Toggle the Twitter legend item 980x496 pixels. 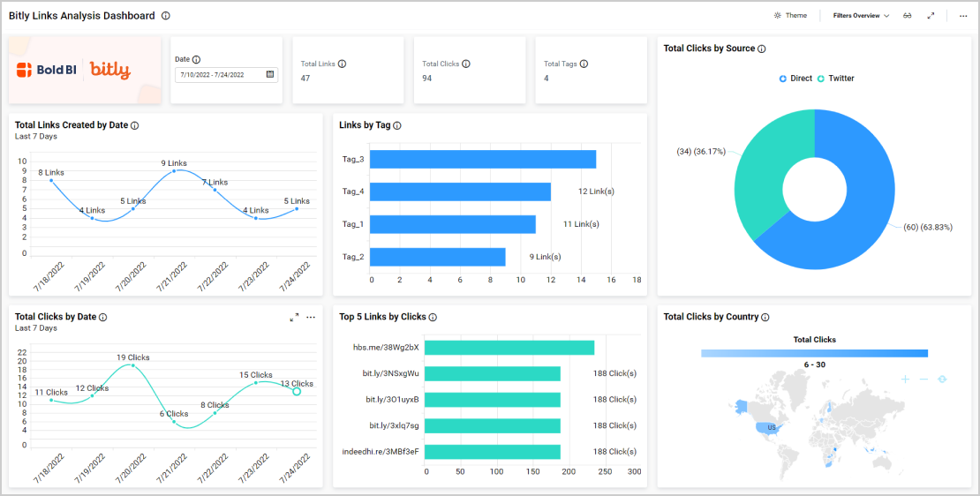[835, 79]
